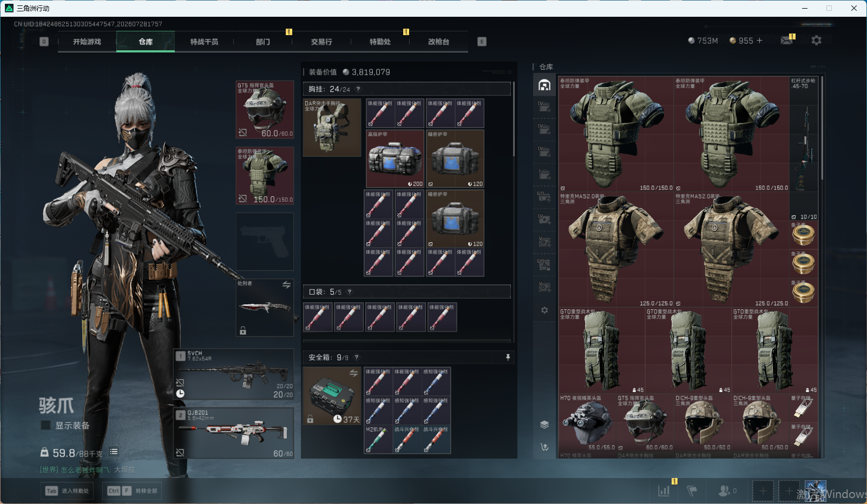Click the friends icon in bottom bar

724,490
